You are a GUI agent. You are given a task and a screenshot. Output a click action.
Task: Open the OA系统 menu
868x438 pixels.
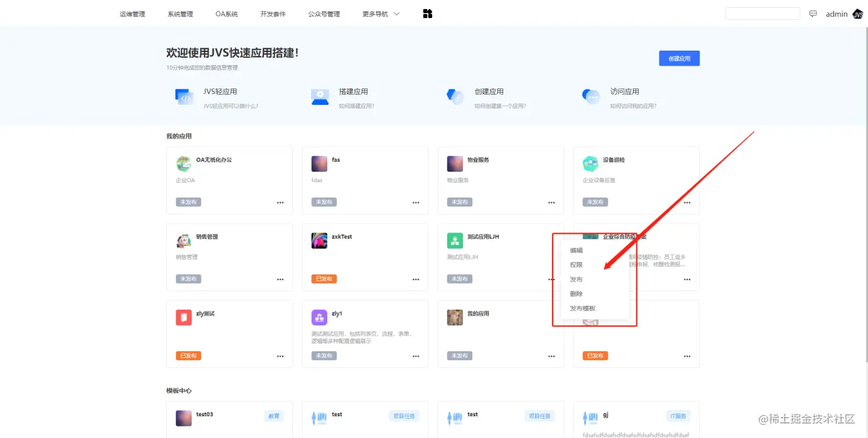[x=227, y=14]
